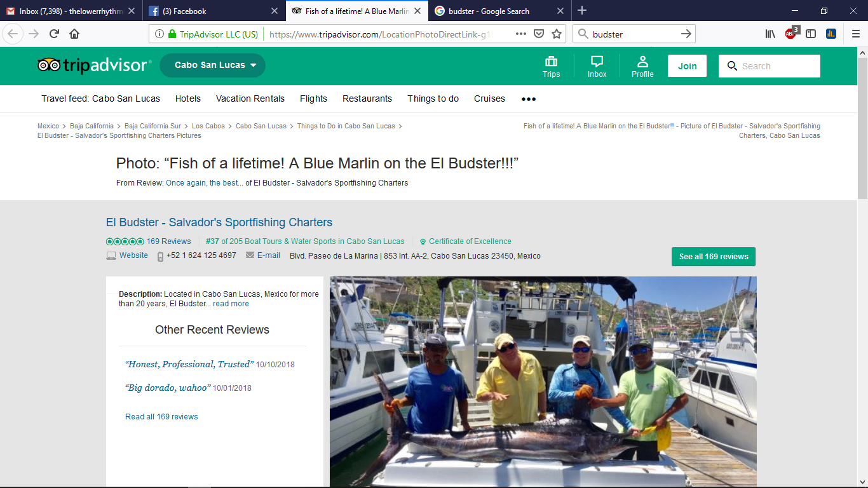868x488 pixels.
Task: Toggle the sidebar view icon
Action: coord(811,34)
